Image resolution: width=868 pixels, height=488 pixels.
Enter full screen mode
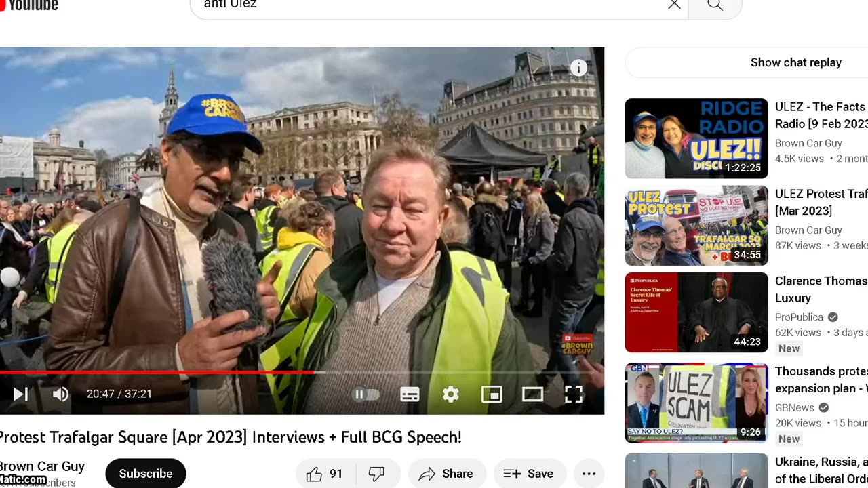[574, 394]
